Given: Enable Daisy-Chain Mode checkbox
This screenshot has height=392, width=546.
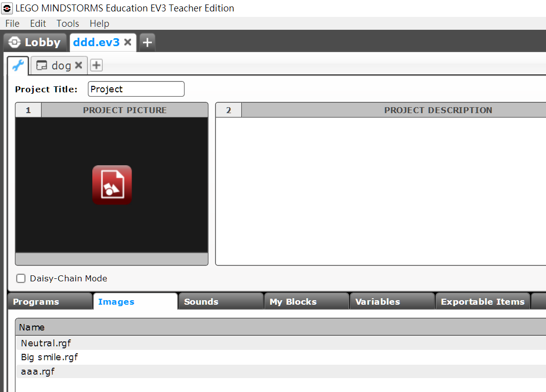Looking at the screenshot, I should click(x=21, y=278).
